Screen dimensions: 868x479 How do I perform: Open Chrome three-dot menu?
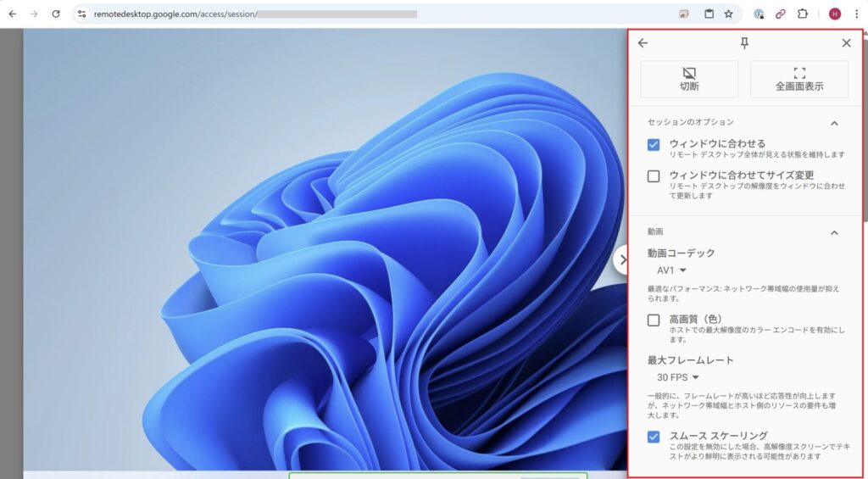(x=856, y=14)
